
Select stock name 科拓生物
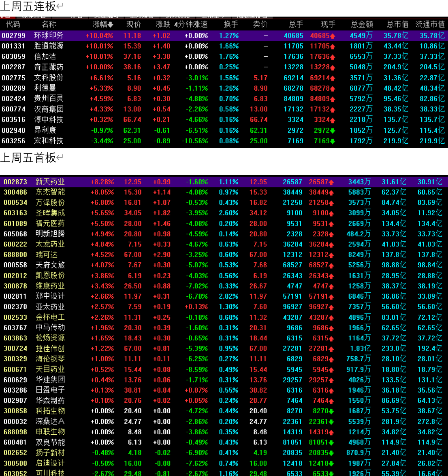point(50,411)
